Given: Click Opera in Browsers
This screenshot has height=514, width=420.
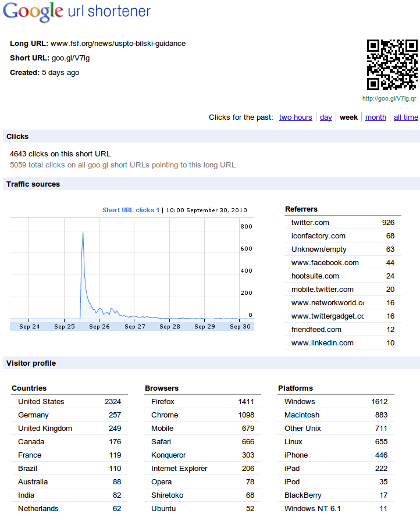Looking at the screenshot, I should click(x=202, y=482).
